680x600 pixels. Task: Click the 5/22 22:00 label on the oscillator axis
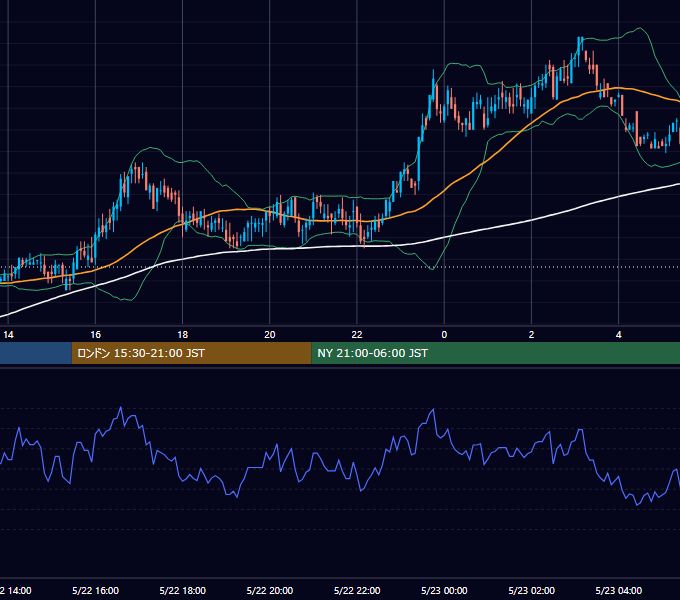tap(357, 590)
